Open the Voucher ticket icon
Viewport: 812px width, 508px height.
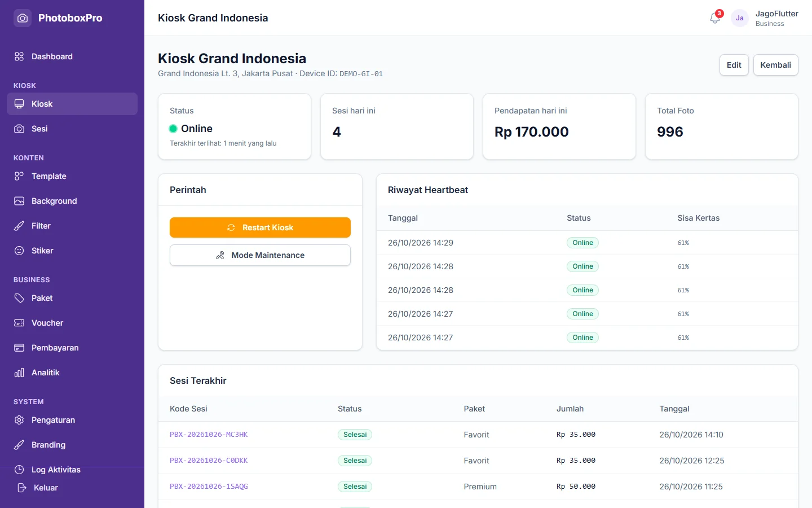click(19, 323)
